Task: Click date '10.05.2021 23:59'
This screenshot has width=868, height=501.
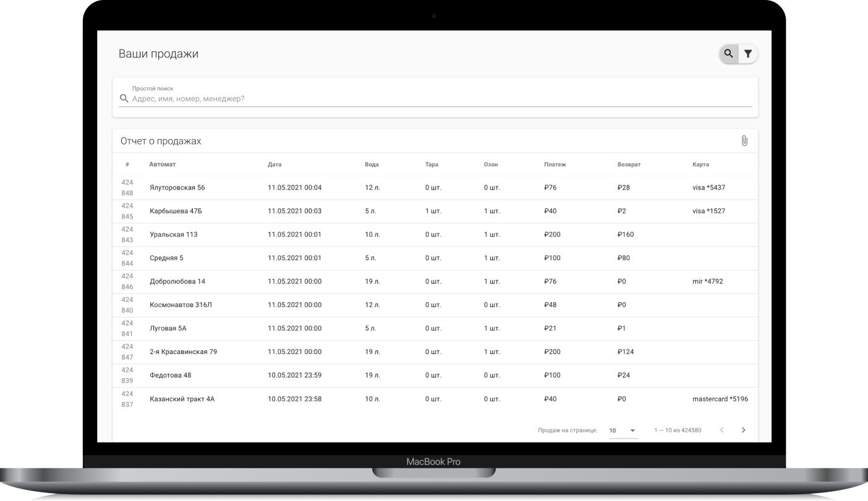Action: pyautogui.click(x=294, y=376)
